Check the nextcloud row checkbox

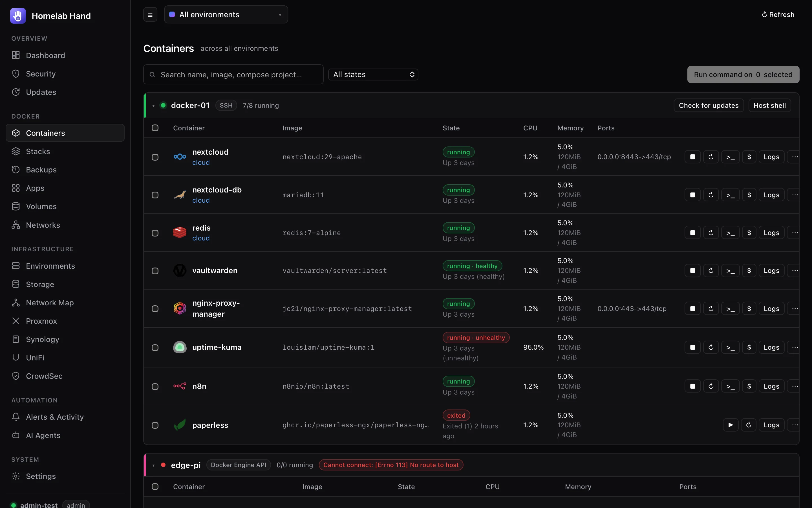point(155,157)
